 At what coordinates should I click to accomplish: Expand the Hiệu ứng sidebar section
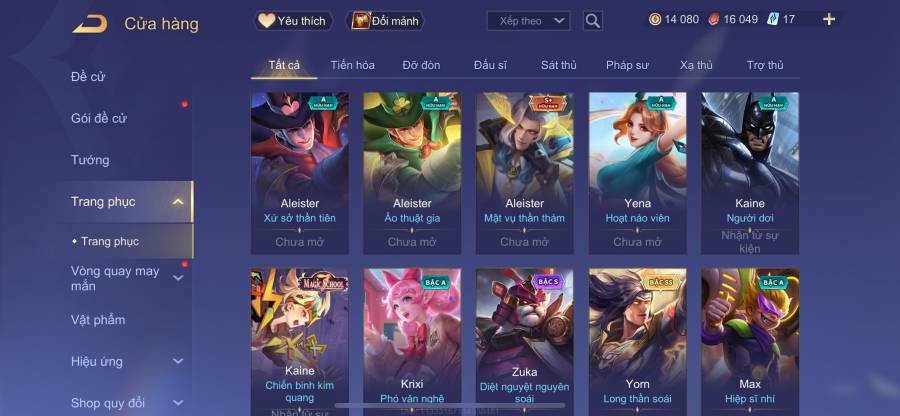coord(178,361)
